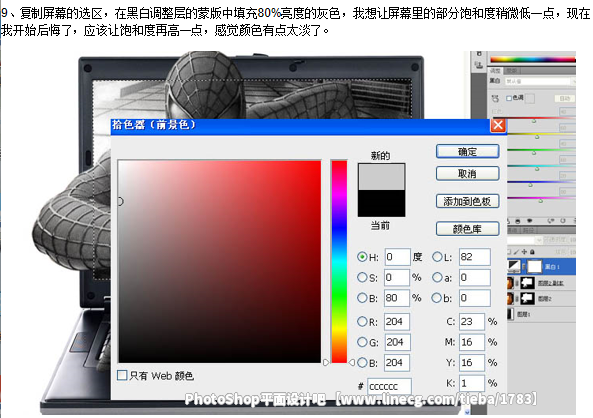Click the 添加到色板 button
This screenshot has width=593, height=418.
click(467, 201)
